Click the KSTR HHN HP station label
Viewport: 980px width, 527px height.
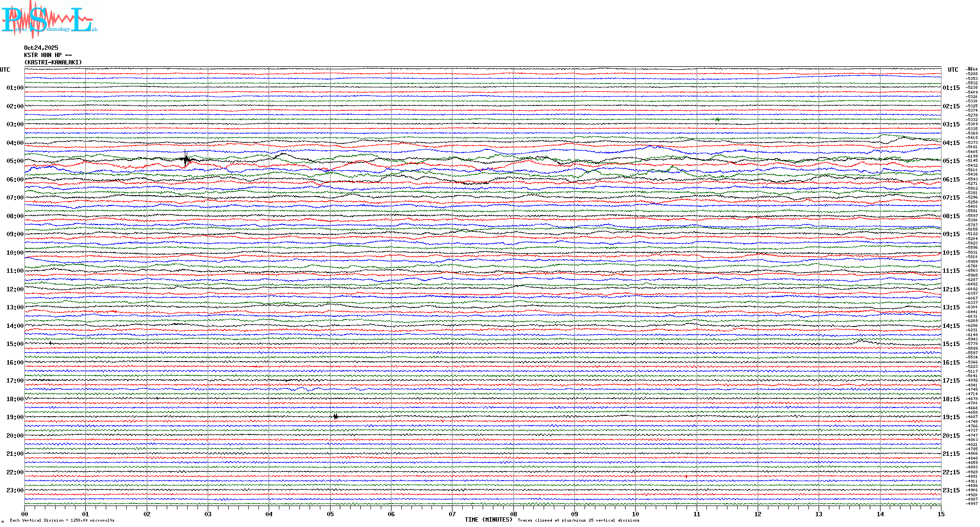(x=48, y=55)
